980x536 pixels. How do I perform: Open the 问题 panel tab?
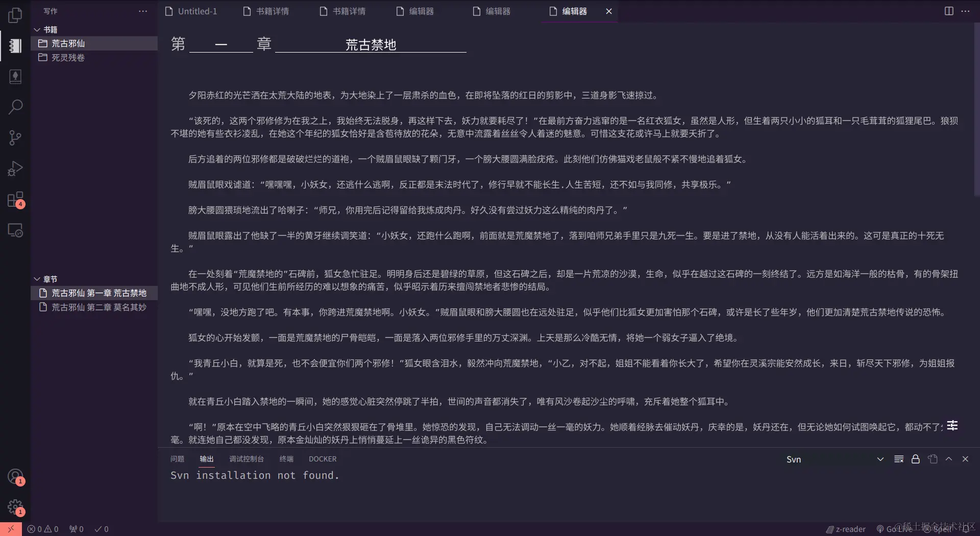point(178,459)
